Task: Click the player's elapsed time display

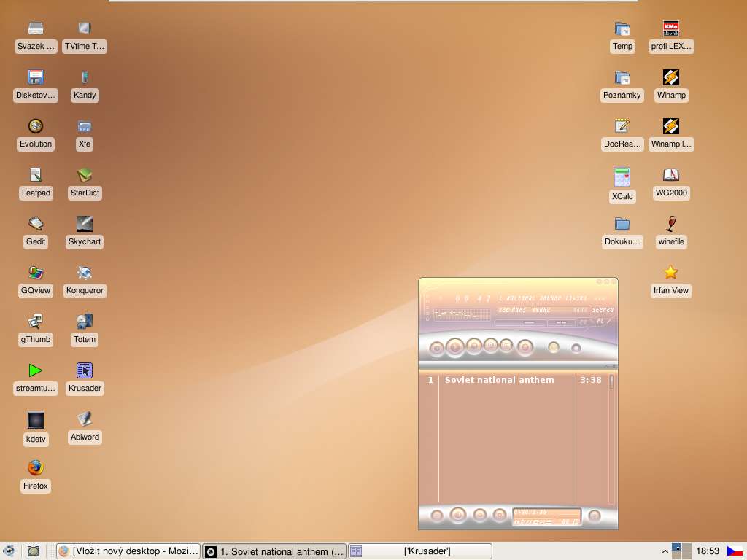Action: click(472, 298)
